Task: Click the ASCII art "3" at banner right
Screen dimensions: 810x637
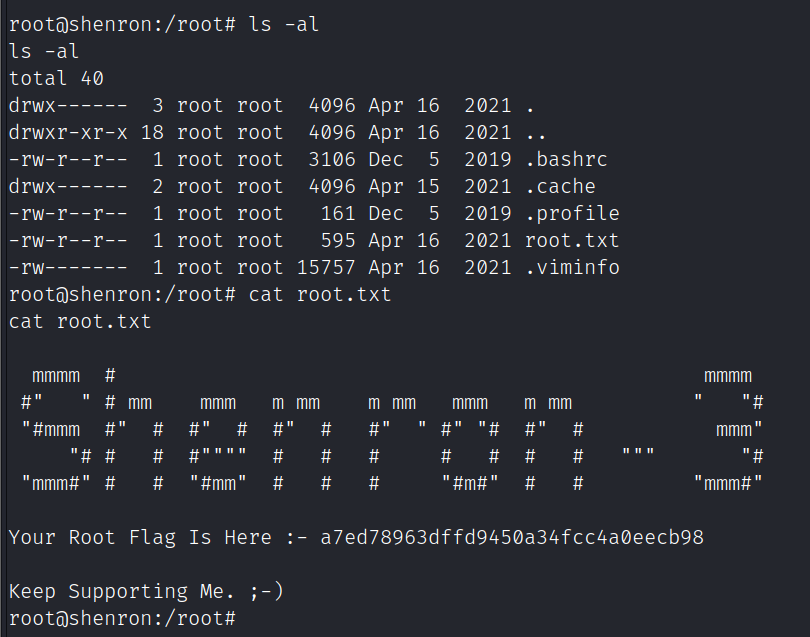Action: [730, 430]
